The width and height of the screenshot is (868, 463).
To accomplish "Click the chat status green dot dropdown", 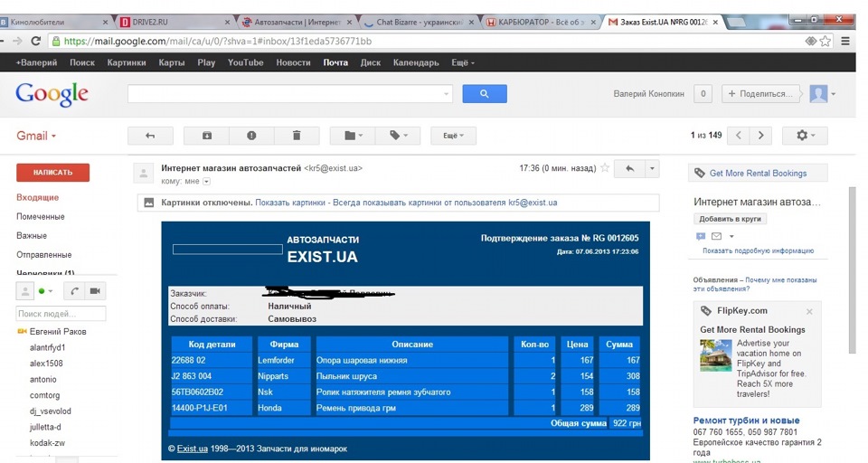I will click(45, 291).
